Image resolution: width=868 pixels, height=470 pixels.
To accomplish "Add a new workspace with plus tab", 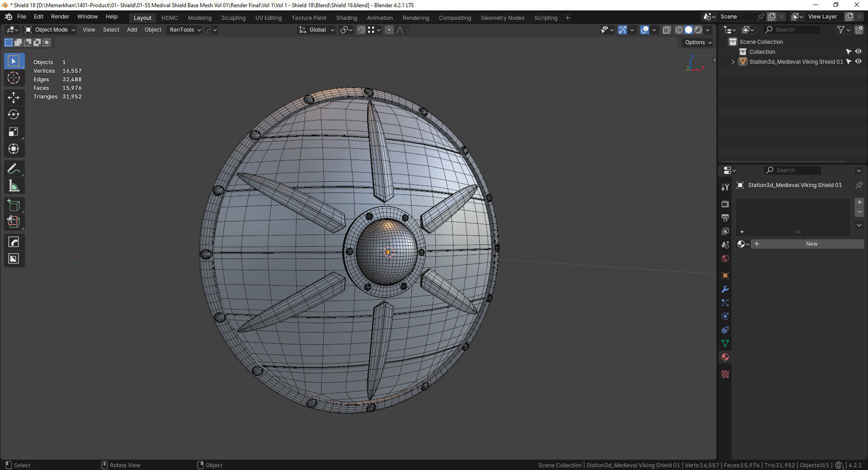I will point(568,18).
